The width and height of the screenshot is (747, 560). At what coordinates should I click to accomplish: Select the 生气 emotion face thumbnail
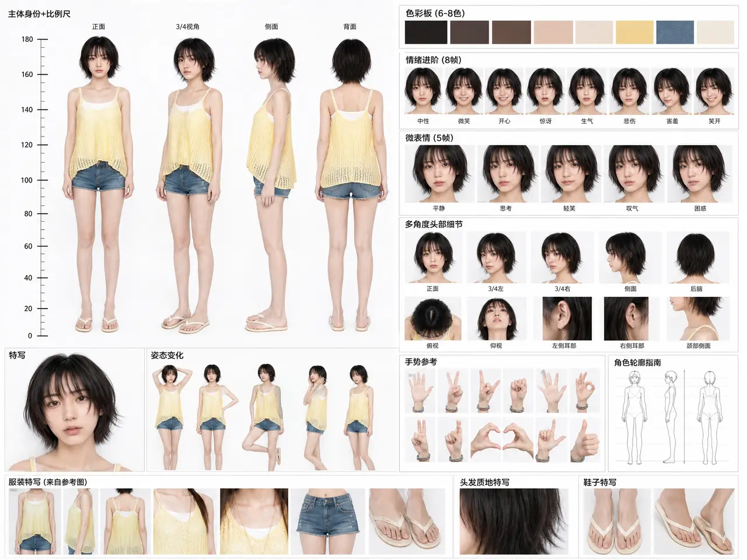click(587, 92)
